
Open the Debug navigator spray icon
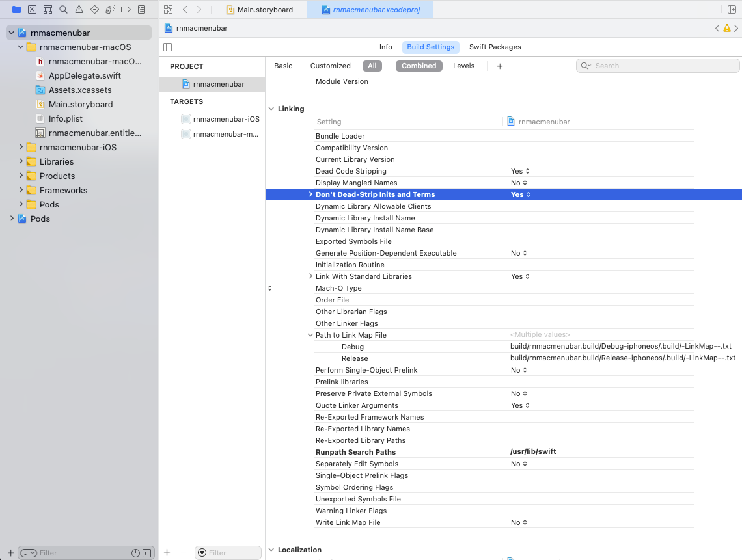110,10
